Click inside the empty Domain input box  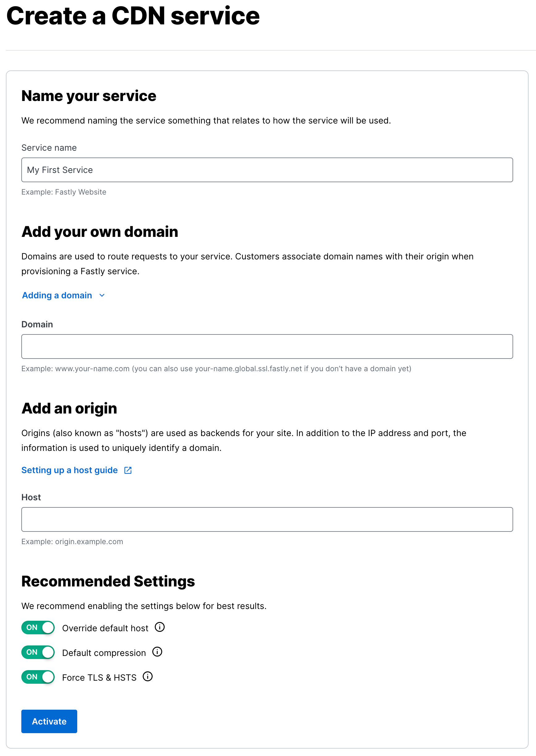pyautogui.click(x=267, y=346)
